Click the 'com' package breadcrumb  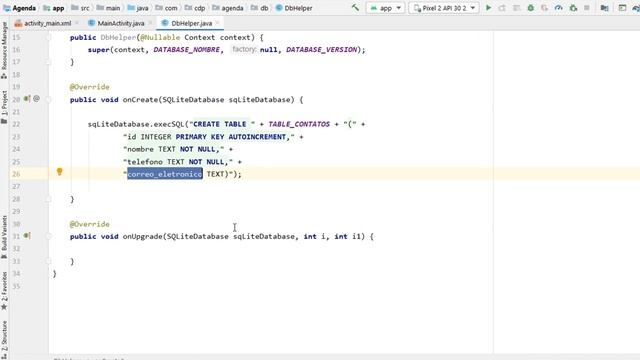tap(167, 8)
